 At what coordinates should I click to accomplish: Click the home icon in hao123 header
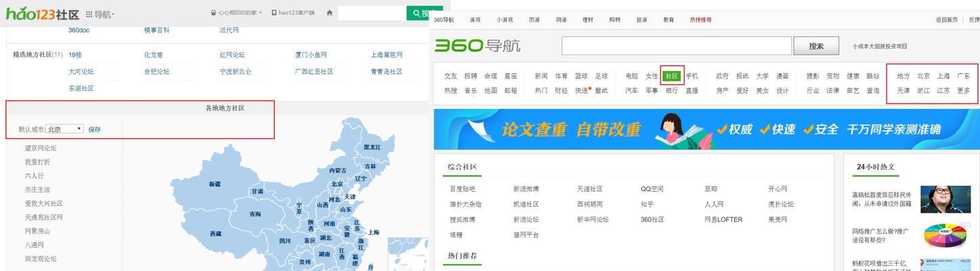pos(329,13)
